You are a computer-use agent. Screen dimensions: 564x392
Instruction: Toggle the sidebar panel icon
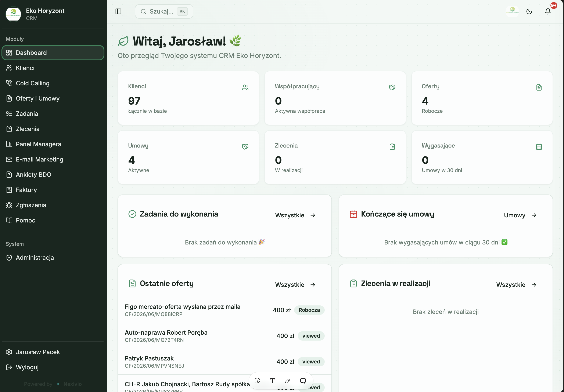click(x=118, y=12)
